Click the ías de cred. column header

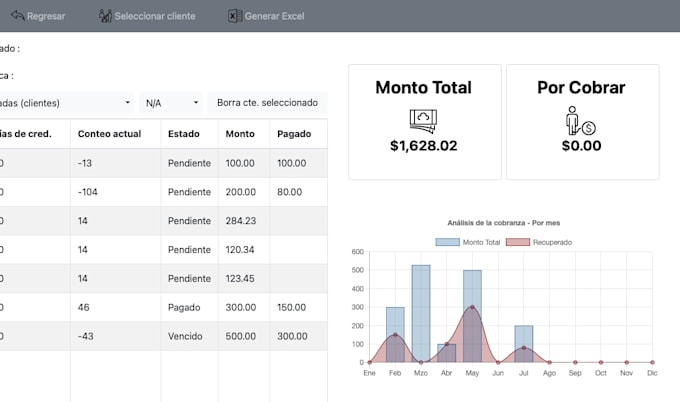pyautogui.click(x=26, y=134)
